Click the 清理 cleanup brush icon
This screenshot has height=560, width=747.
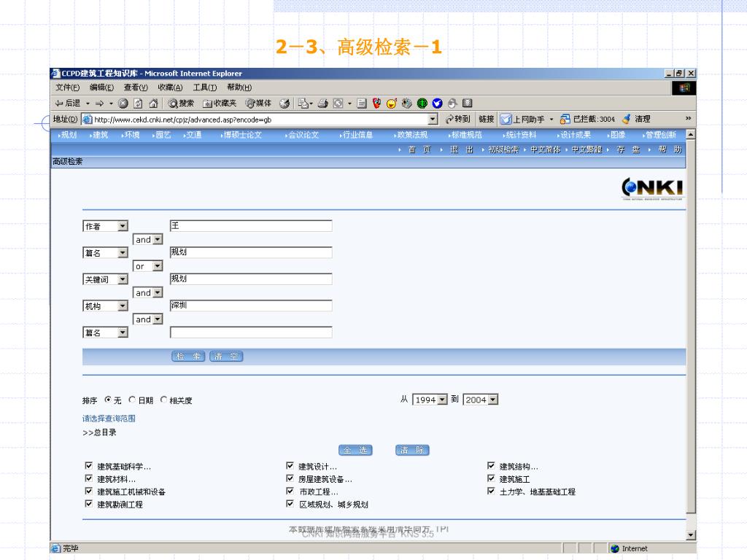tap(627, 119)
